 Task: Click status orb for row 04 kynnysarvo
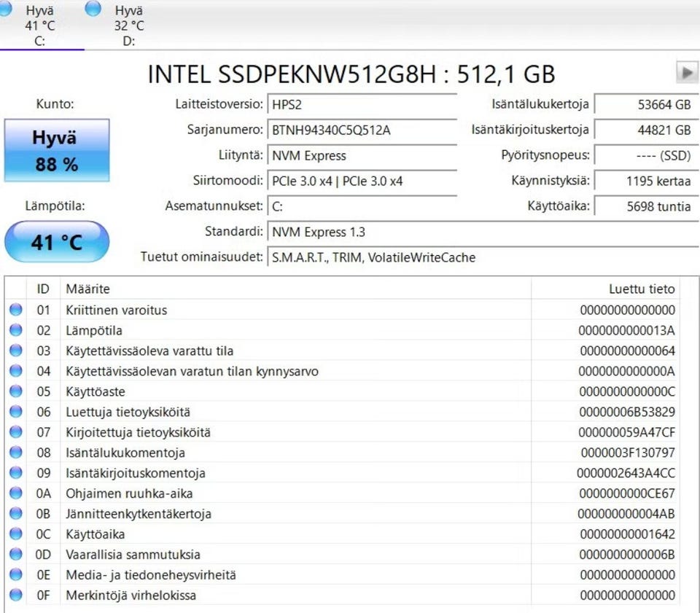point(15,371)
